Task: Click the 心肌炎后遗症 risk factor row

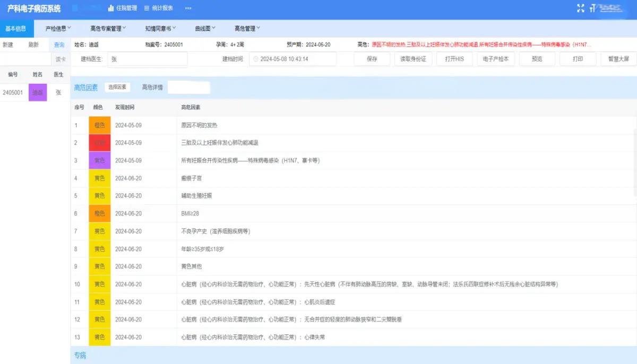Action: tap(354, 302)
